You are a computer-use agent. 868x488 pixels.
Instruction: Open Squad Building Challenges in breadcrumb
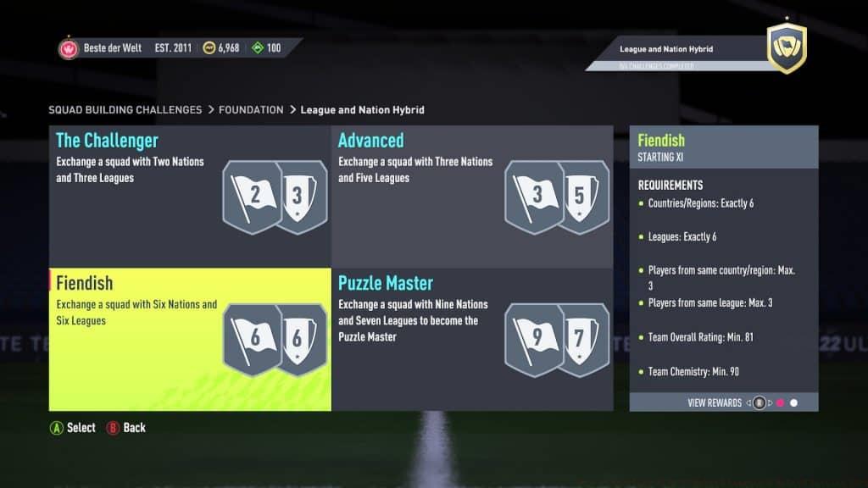click(x=125, y=109)
